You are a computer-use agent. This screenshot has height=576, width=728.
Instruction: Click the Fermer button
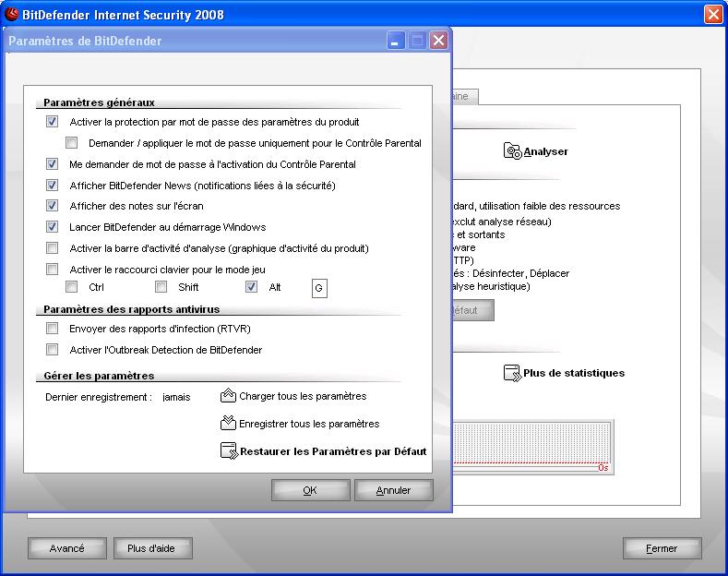pyautogui.click(x=662, y=548)
